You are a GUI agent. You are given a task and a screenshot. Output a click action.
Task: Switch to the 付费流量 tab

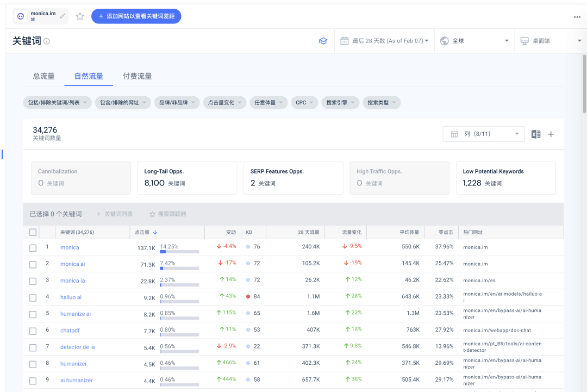point(137,76)
